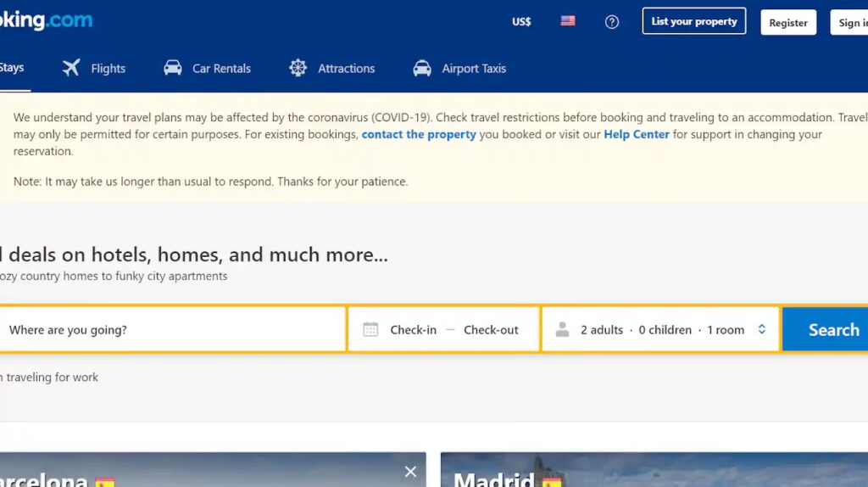The height and width of the screenshot is (487, 868).
Task: Click the Register button
Action: coord(788,23)
